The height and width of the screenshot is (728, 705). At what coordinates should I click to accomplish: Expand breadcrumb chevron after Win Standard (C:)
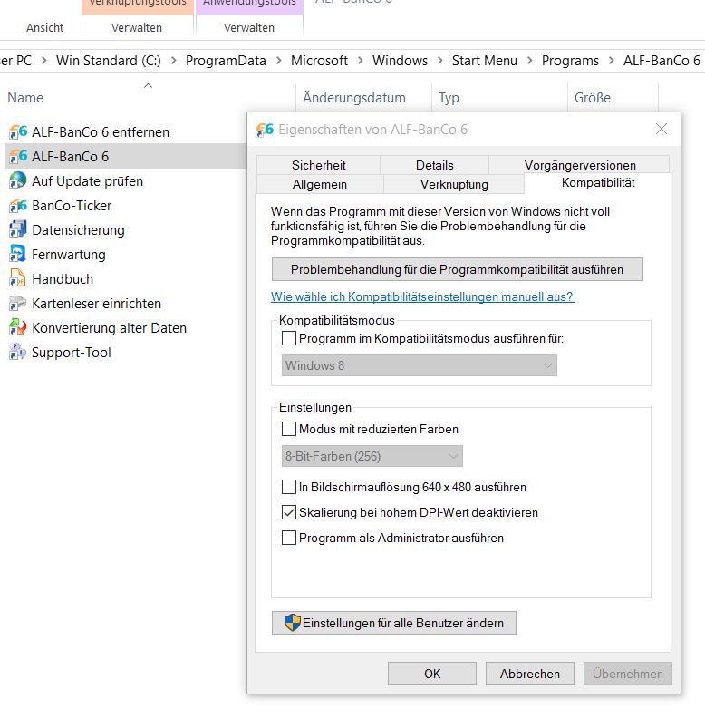point(173,61)
